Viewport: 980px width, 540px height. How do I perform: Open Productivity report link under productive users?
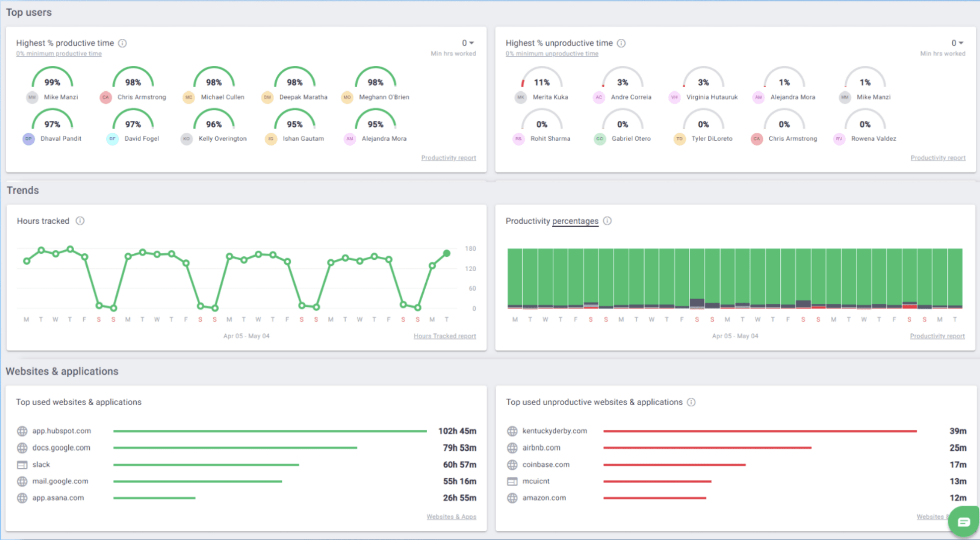coord(448,158)
